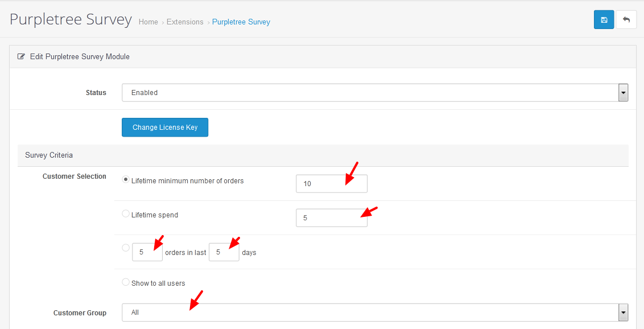Click the pencil edit icon in panel header
Viewport: 644px width, 329px height.
21,57
